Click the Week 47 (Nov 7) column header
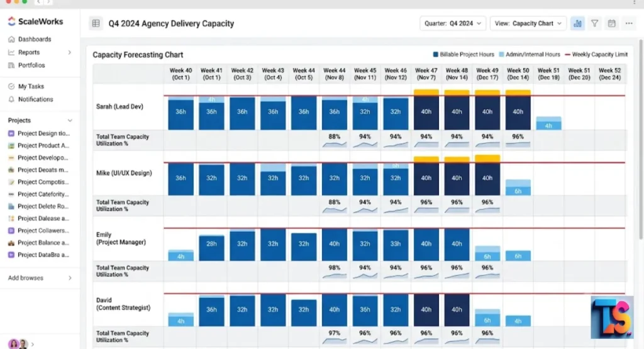 426,74
